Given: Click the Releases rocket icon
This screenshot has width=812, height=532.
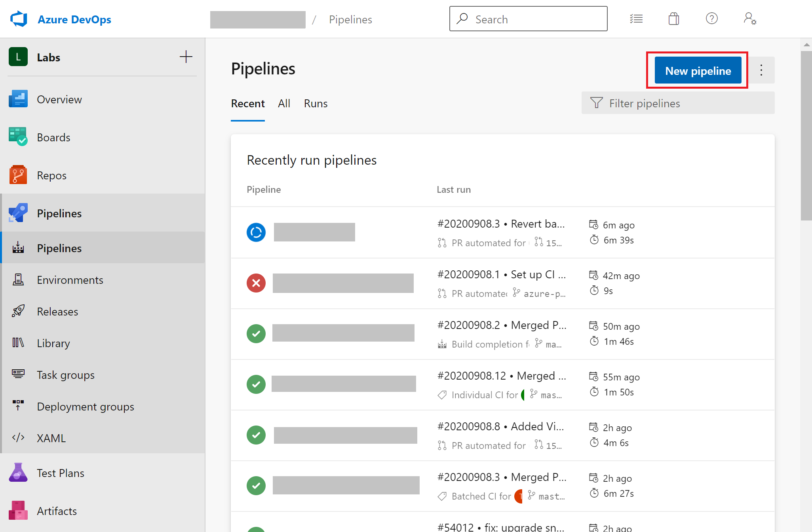Looking at the screenshot, I should point(18,311).
